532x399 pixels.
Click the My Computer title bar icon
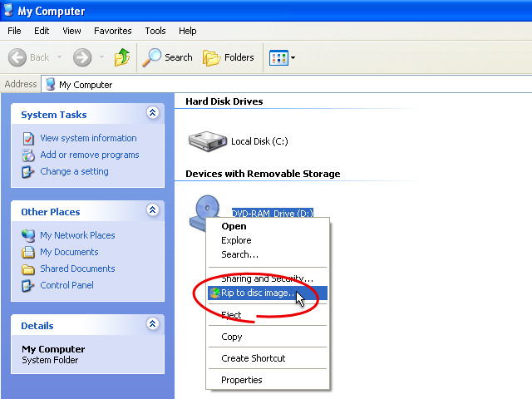click(x=8, y=10)
